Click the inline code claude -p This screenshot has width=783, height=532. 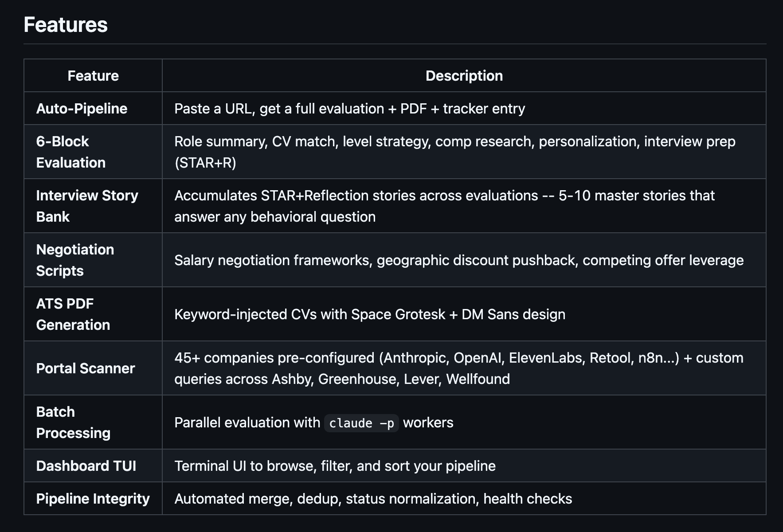pos(361,423)
